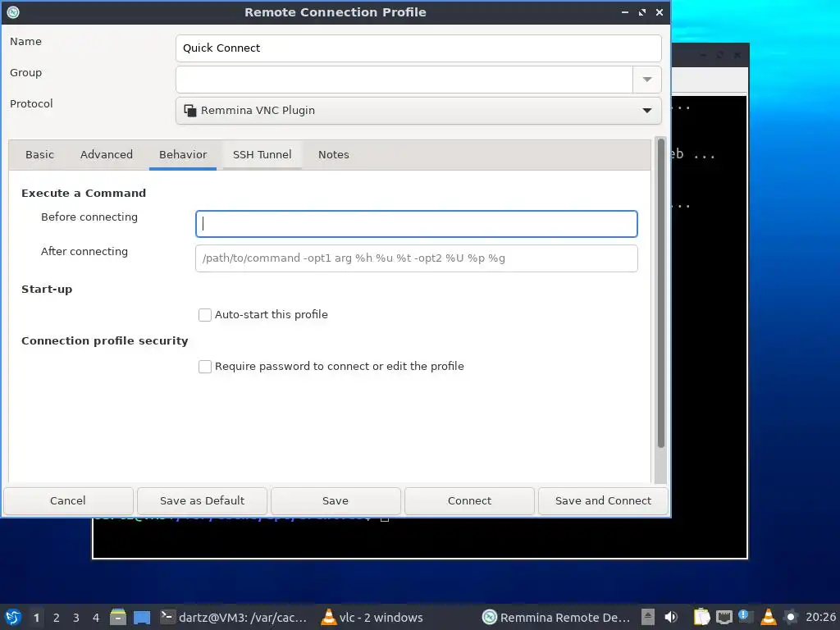This screenshot has height=630, width=840.
Task: Open the Notes tab
Action: pos(334,155)
